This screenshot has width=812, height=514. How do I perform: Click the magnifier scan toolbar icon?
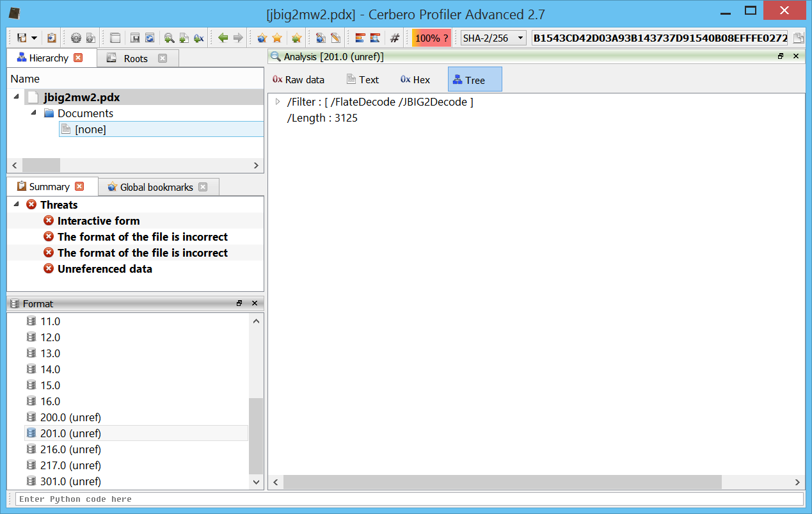point(169,38)
